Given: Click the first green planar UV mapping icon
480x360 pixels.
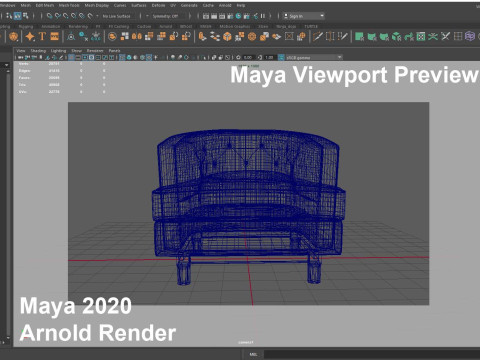Looking at the screenshot, I should pyautogui.click(x=359, y=36).
